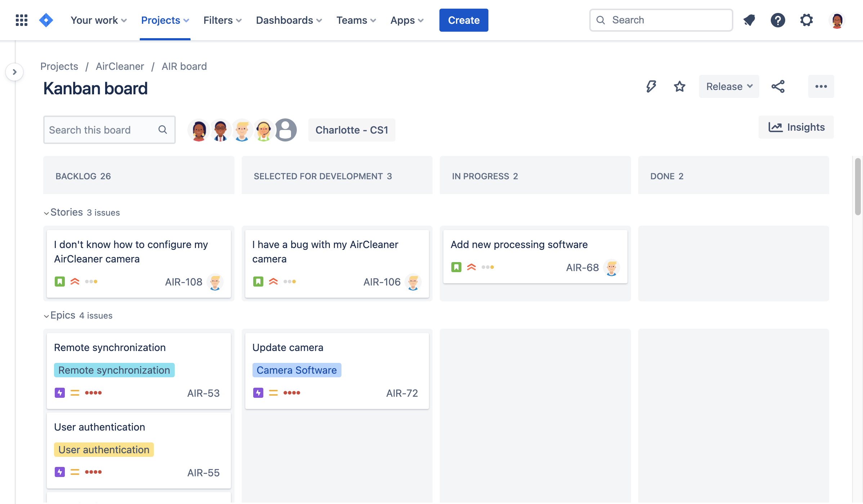This screenshot has width=863, height=504.
Task: Expand the Projects navigation dropdown
Action: 165,20
